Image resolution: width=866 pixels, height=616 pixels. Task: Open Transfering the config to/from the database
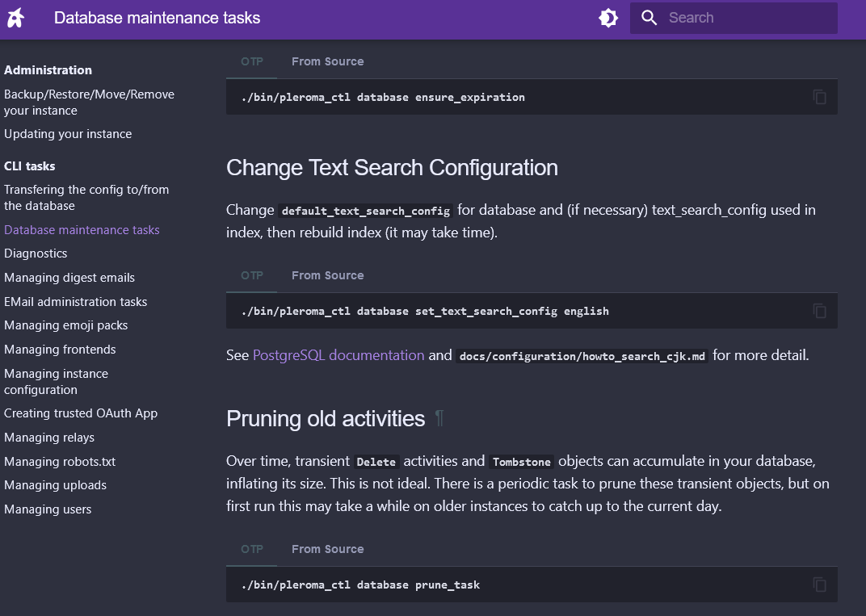tap(86, 198)
